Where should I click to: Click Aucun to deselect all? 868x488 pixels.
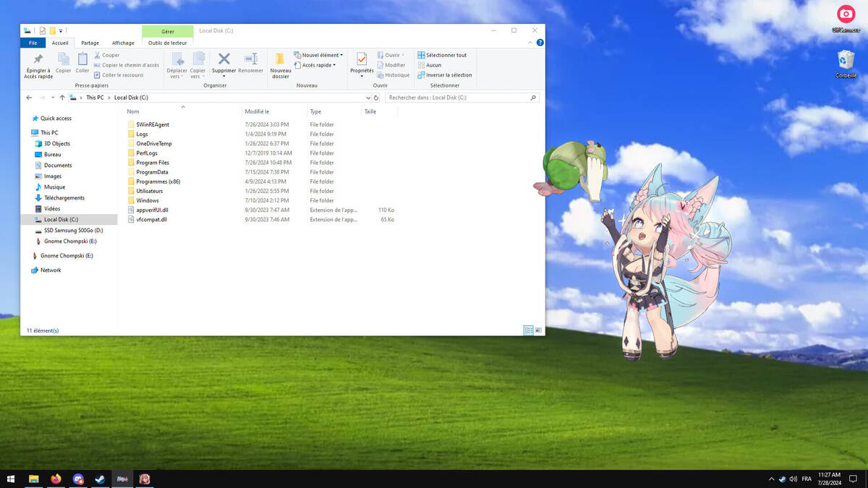429,65
